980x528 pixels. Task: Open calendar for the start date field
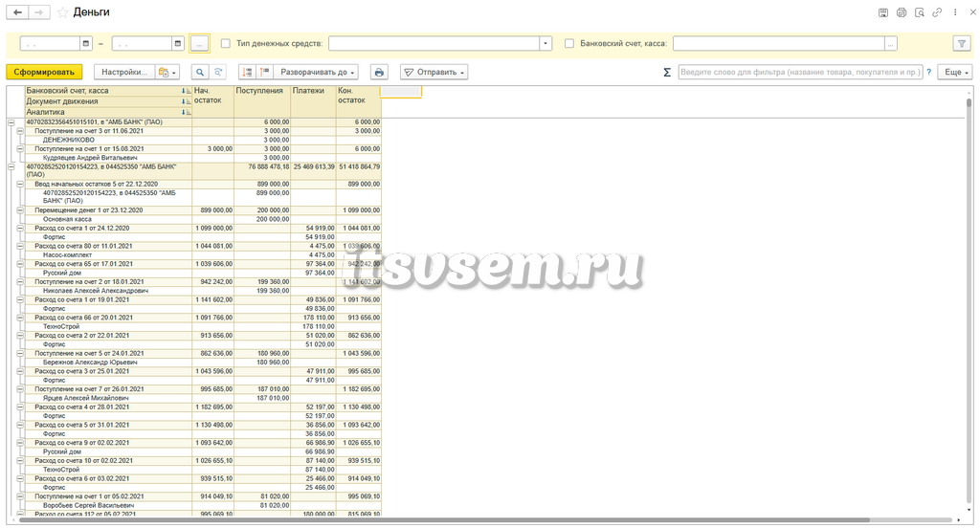86,43
